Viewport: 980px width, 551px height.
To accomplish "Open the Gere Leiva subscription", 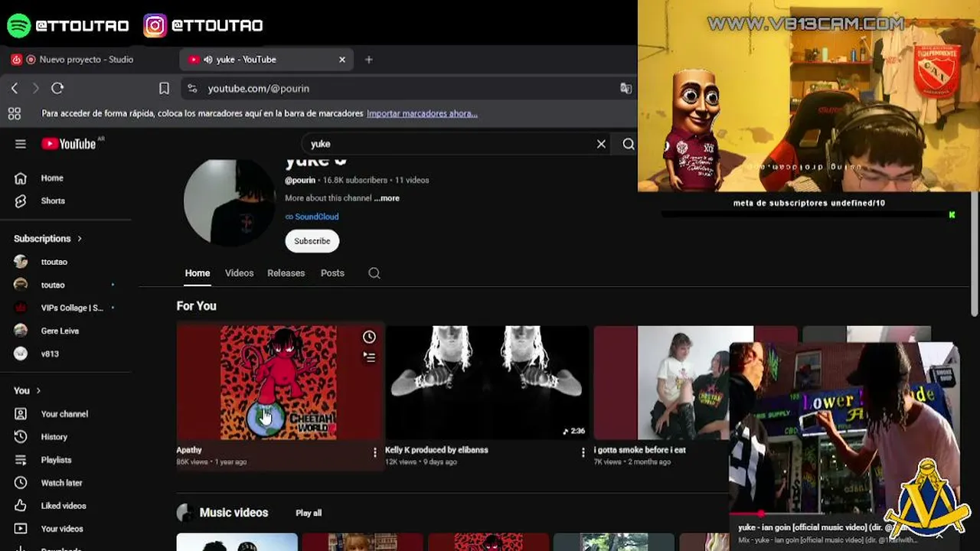I will click(60, 331).
